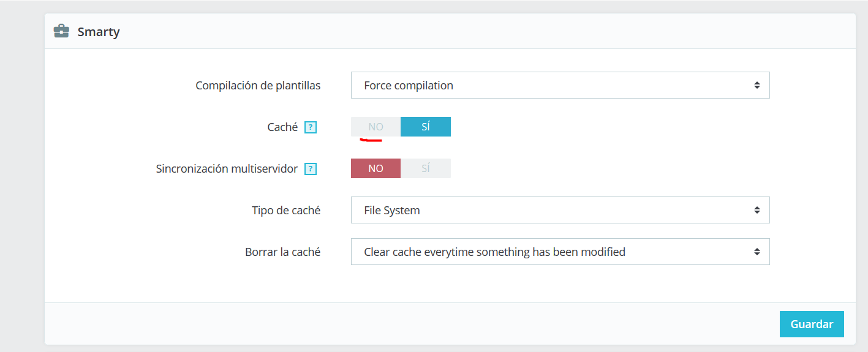Screen dimensions: 868x352
Task: Click the Compilación de plantillas label
Action: point(258,86)
